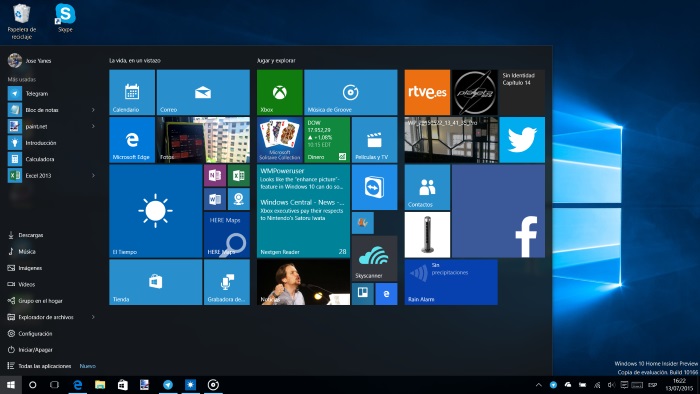The height and width of the screenshot is (394, 700).
Task: Open the taskbar volume speaker icon
Action: 611,385
